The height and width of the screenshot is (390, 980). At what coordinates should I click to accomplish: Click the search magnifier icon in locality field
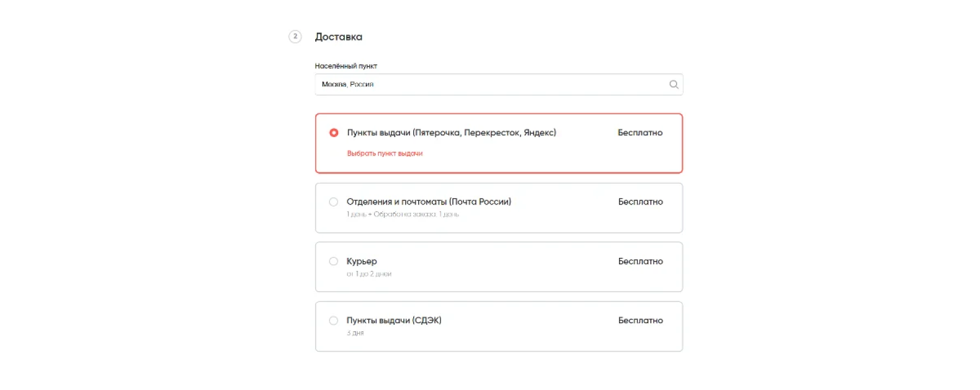point(673,84)
